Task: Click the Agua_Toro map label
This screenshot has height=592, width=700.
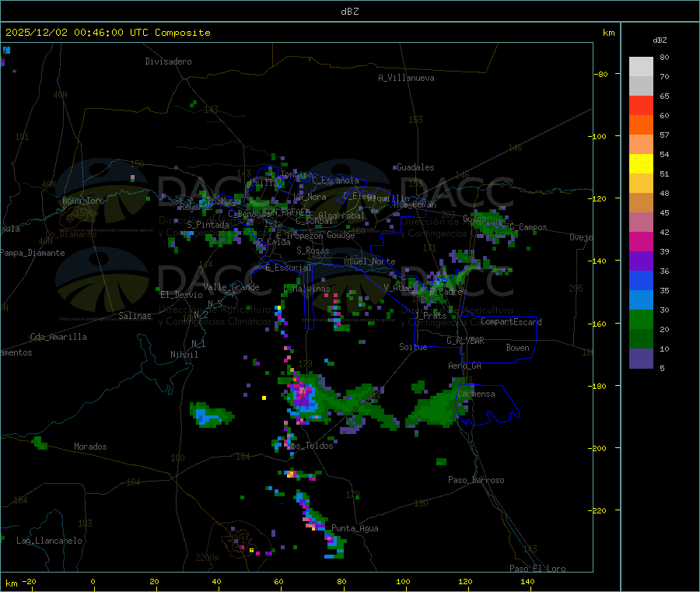Action: pyautogui.click(x=83, y=201)
